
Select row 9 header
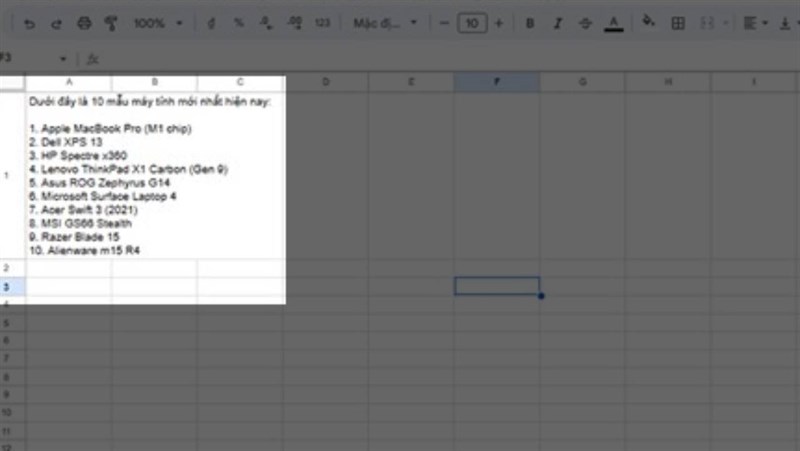pos(12,394)
